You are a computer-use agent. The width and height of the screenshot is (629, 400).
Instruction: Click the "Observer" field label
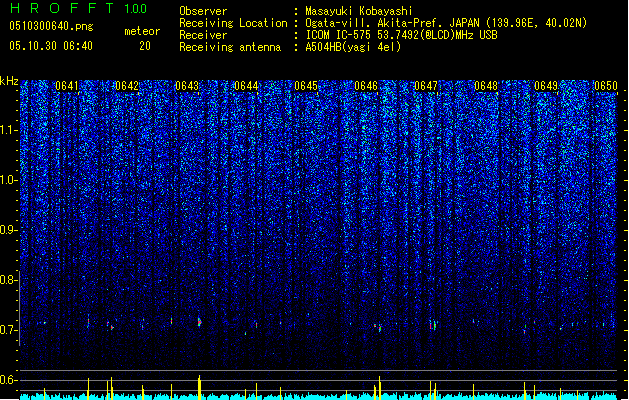pyautogui.click(x=203, y=11)
